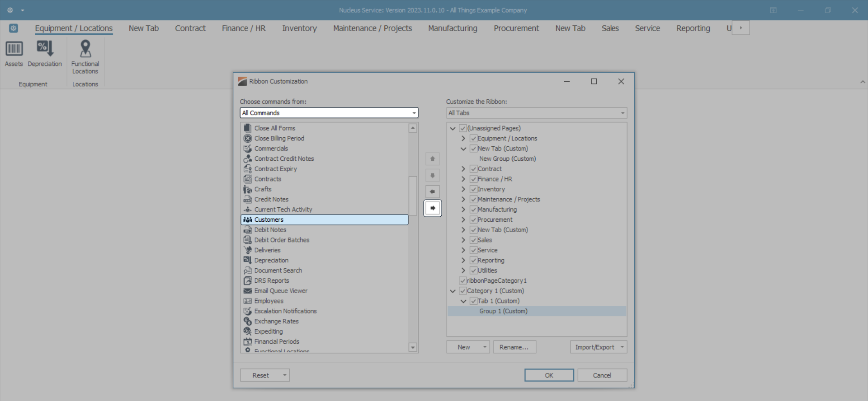Select the Financial Periods calendar icon

[x=248, y=341]
